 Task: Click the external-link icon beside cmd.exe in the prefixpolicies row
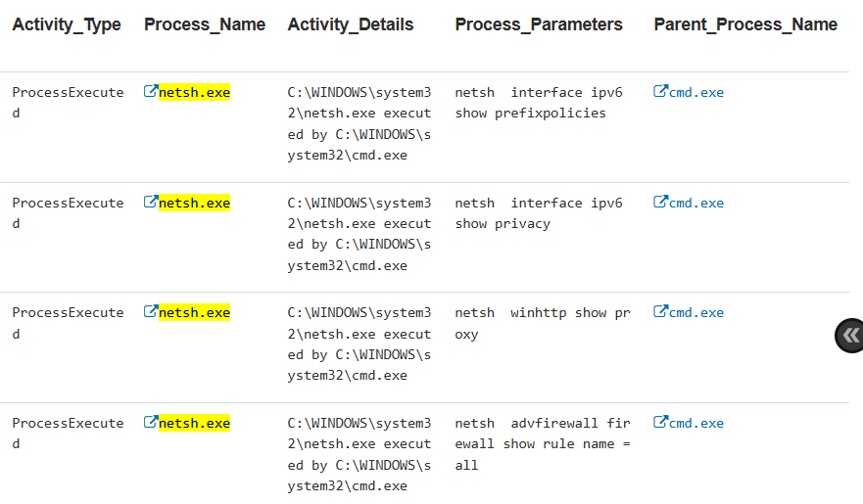point(660,92)
